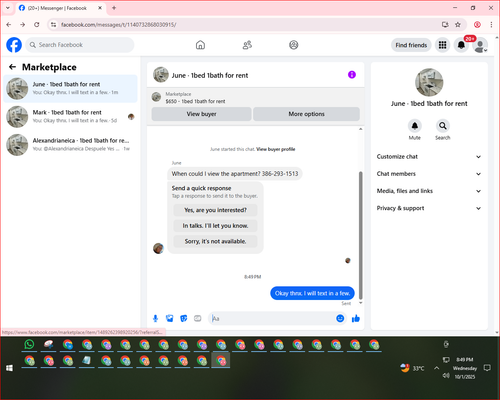Reload the page in the browser
This screenshot has width=500, height=400.
(x=37, y=25)
